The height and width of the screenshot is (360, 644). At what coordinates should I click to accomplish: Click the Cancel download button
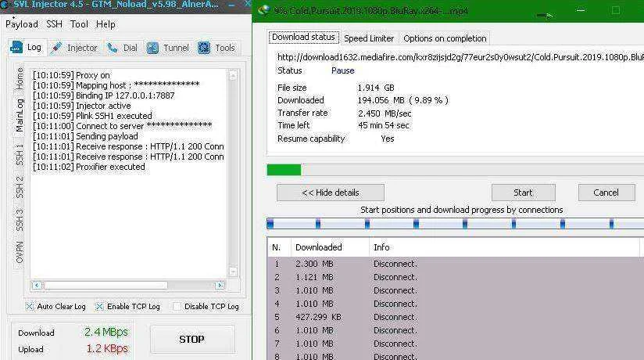pyautogui.click(x=606, y=193)
